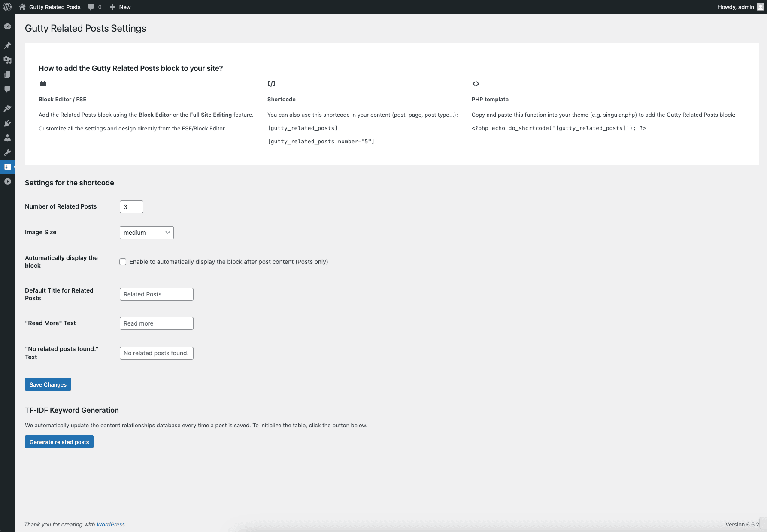Open Gutty Related Posts site menu
Screen dimensions: 767x532
pos(55,7)
